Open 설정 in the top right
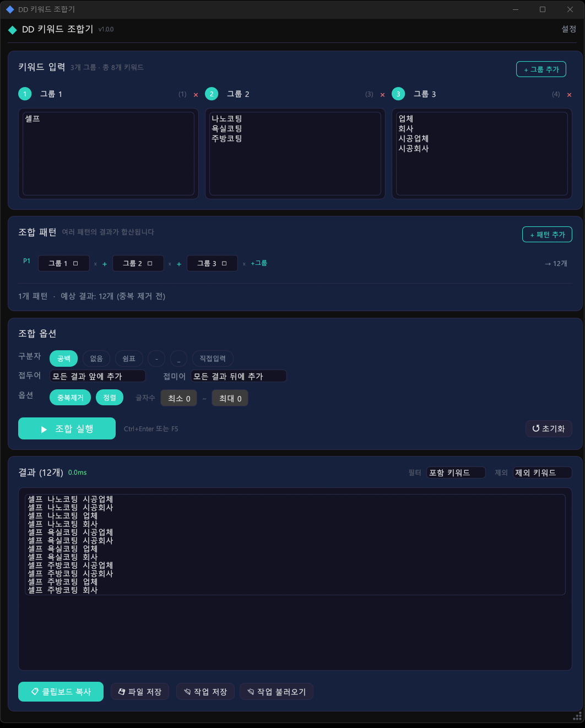Screen dimensions: 585x728 pyautogui.click(x=568, y=29)
